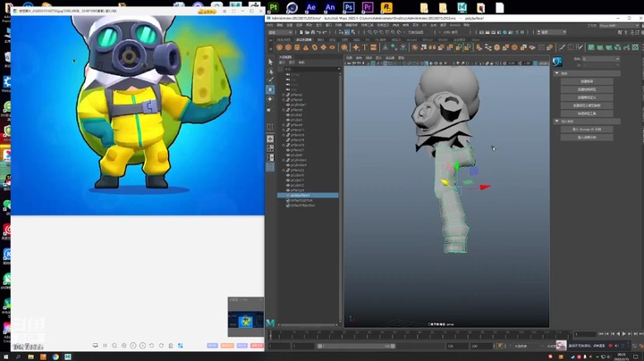Select the Paint Selection tool in toolbox
This screenshot has width=644, height=361.
[x=270, y=80]
